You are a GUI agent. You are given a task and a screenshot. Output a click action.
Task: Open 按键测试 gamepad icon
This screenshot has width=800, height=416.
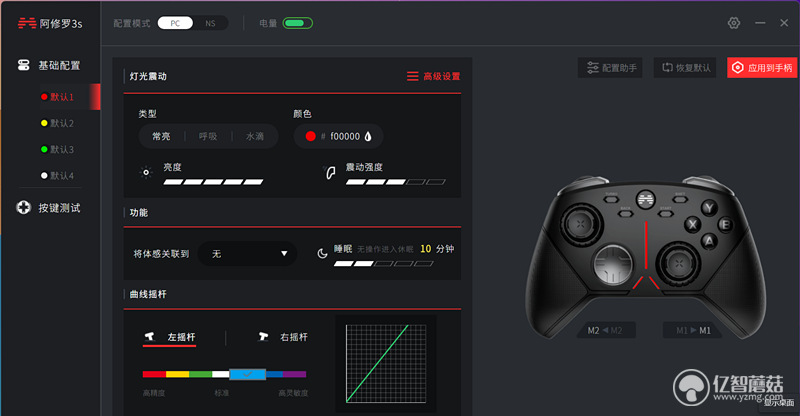pyautogui.click(x=23, y=208)
